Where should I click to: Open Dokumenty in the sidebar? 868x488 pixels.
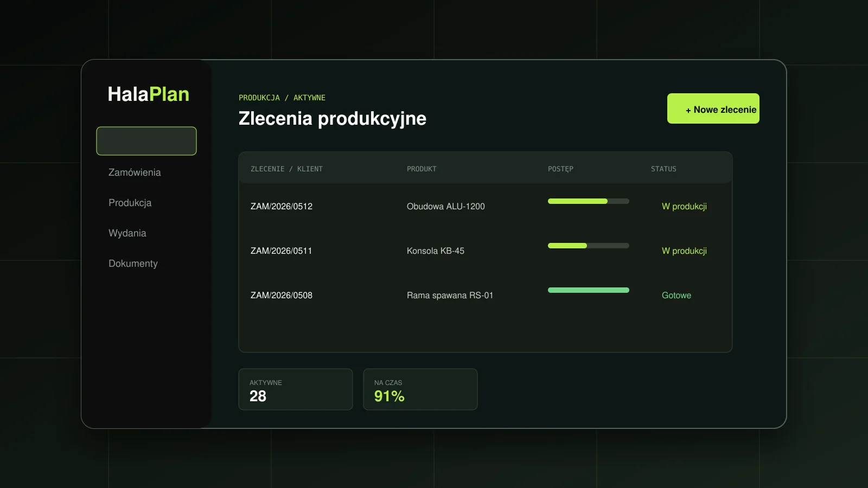[x=133, y=264]
